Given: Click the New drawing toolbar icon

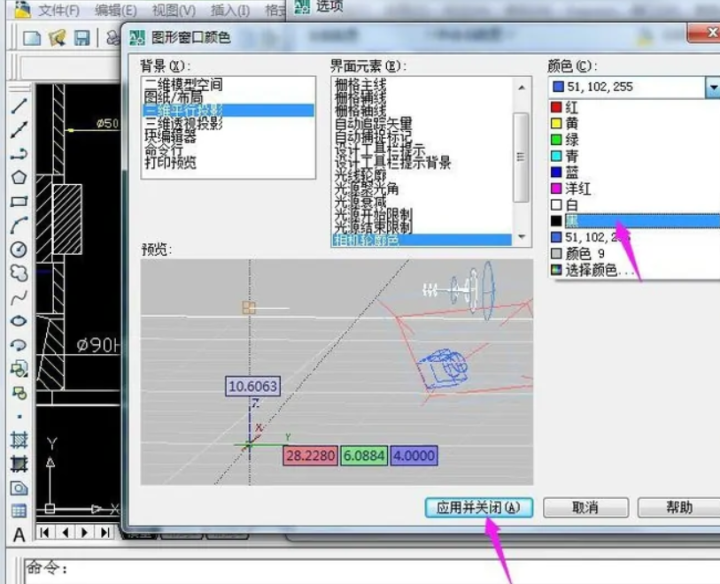Looking at the screenshot, I should coord(32,38).
